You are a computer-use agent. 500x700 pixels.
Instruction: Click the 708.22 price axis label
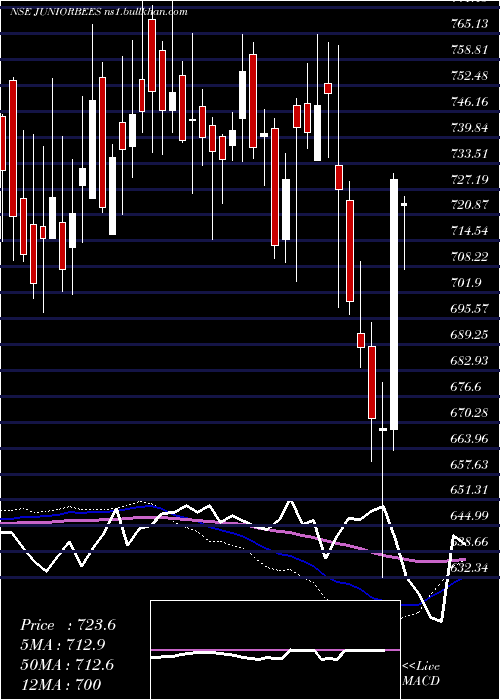pyautogui.click(x=470, y=257)
